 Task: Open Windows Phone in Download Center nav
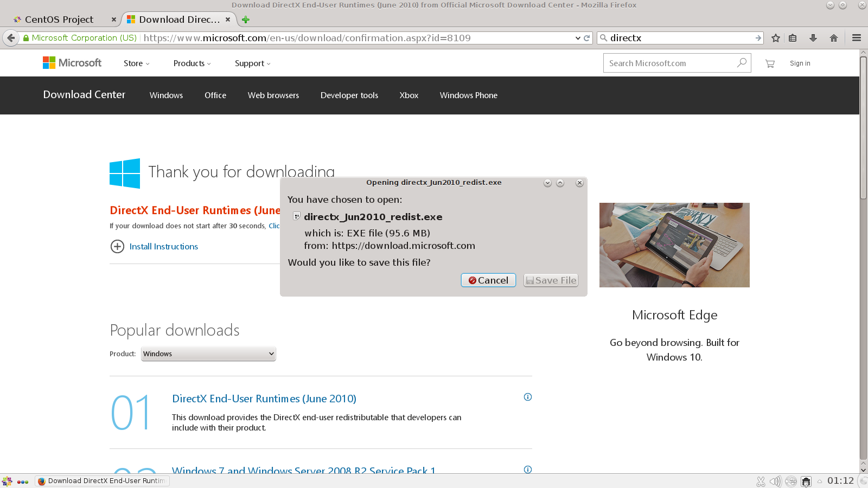pyautogui.click(x=469, y=95)
